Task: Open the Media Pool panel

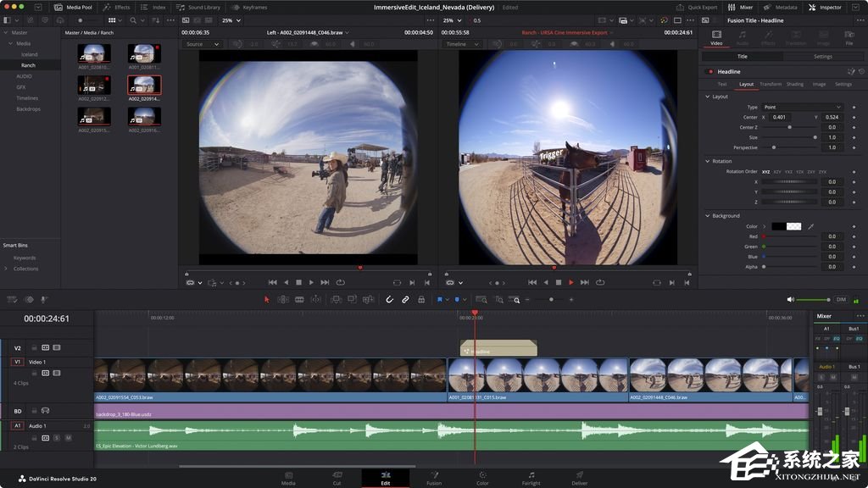Action: (73, 7)
